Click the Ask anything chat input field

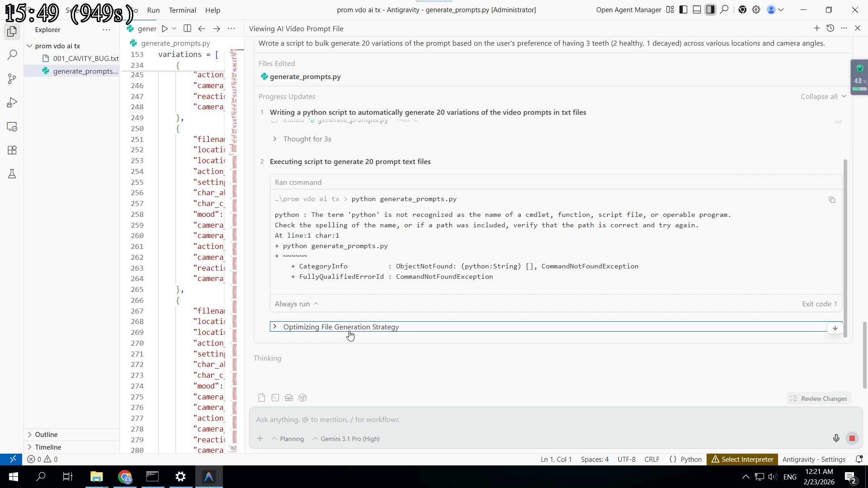pos(538,419)
